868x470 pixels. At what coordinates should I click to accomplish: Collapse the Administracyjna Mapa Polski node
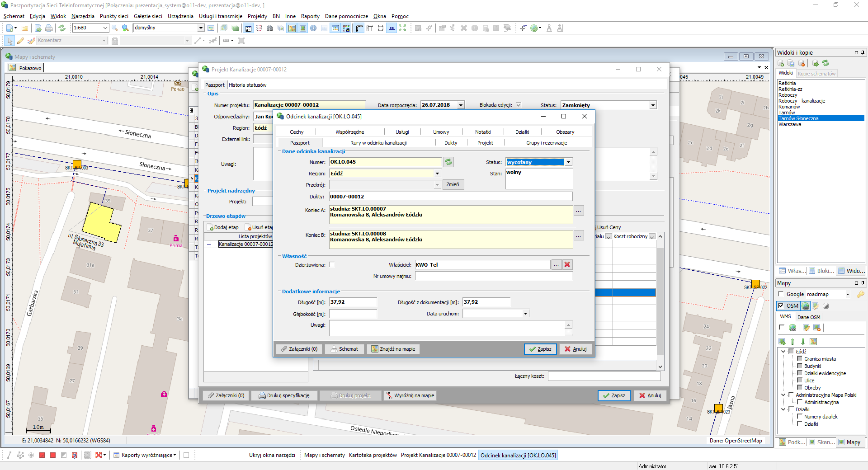point(783,395)
